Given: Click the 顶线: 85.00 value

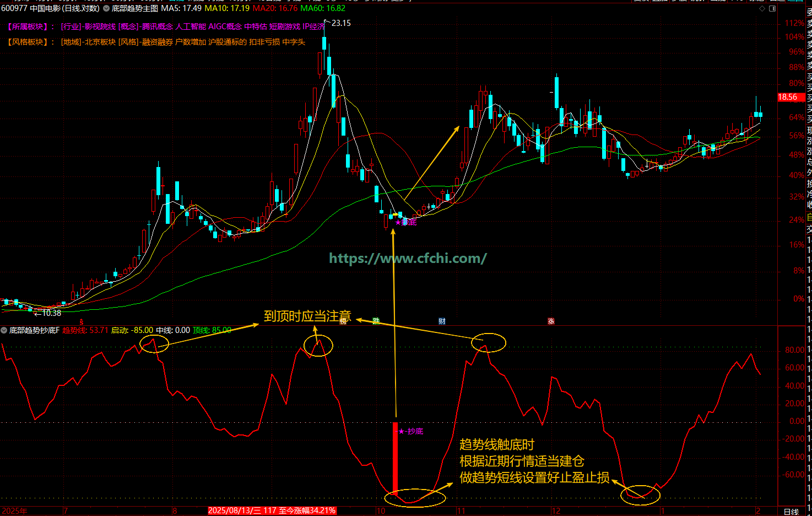Looking at the screenshot, I should tap(212, 330).
